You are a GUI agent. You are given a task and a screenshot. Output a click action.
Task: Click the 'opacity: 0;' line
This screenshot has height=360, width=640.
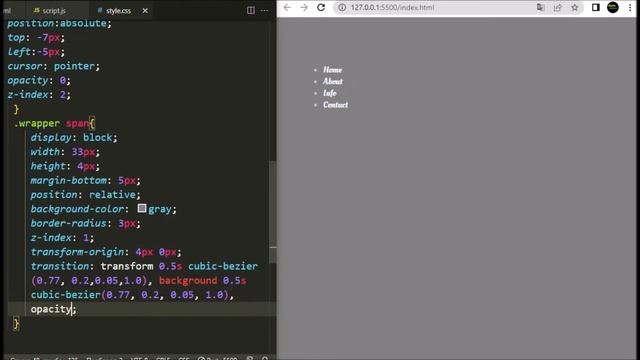(39, 80)
